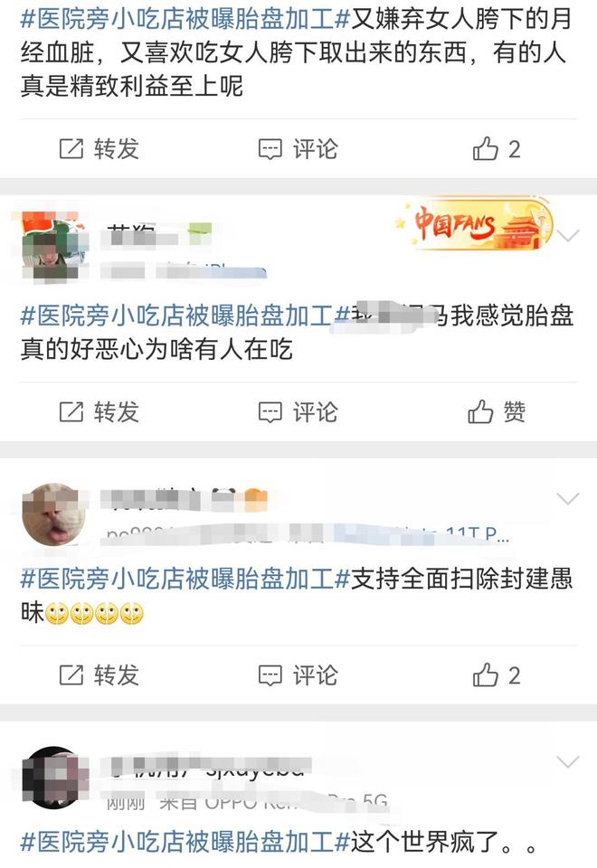Open hashtag link in 胎盘真的好恶心 post
The height and width of the screenshot is (868, 597).
[185, 316]
